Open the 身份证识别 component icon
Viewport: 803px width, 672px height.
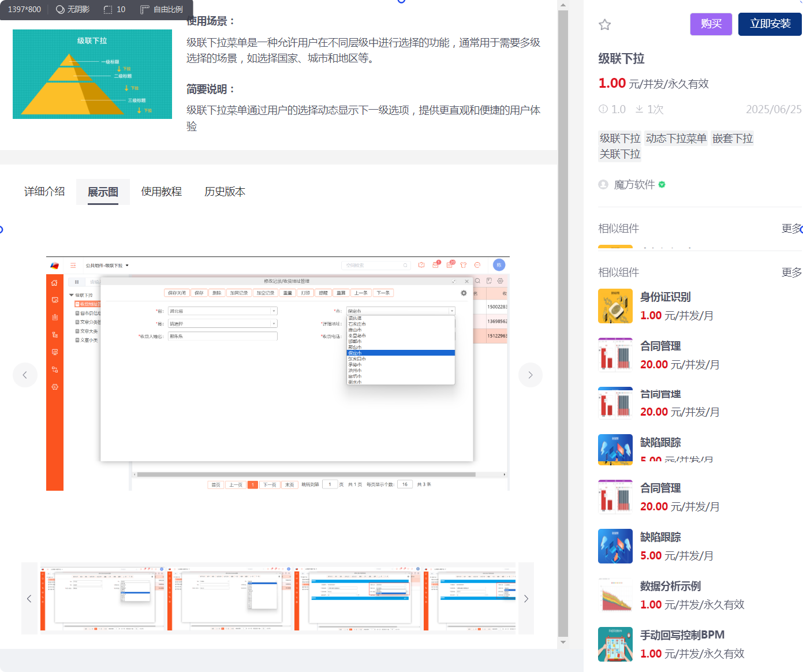pos(615,306)
